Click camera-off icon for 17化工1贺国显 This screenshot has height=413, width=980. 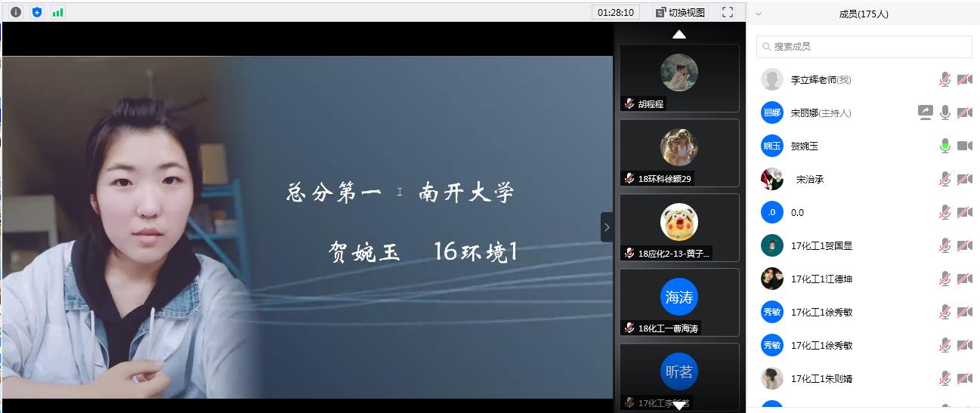964,245
